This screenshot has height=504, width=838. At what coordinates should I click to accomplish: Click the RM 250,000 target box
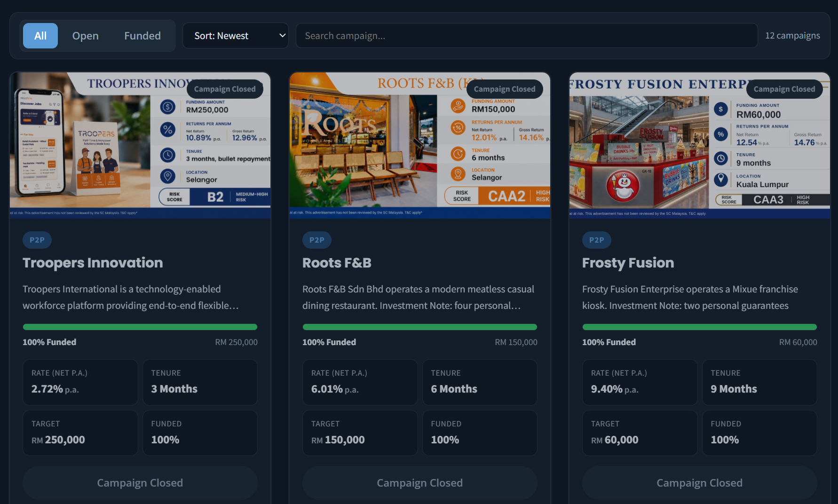tap(80, 433)
